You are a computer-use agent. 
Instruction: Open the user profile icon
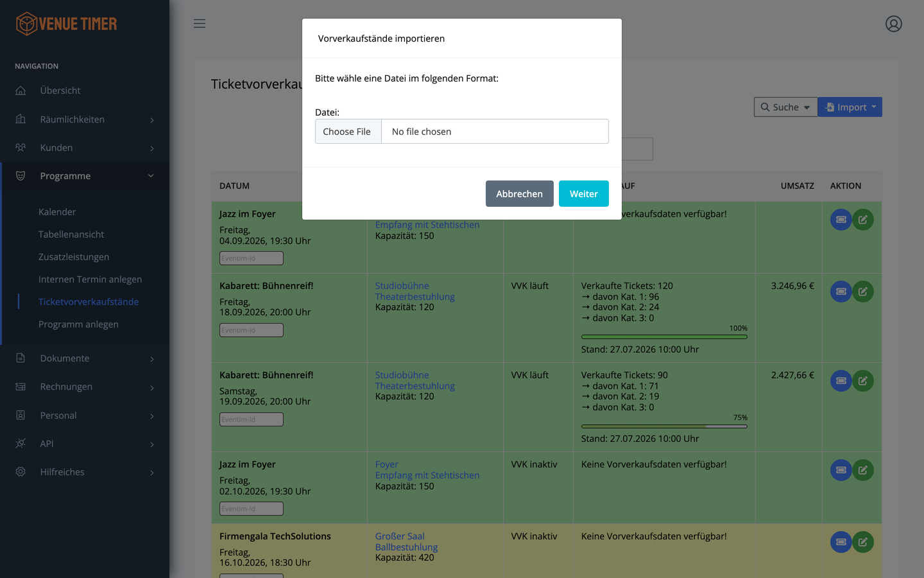point(894,24)
